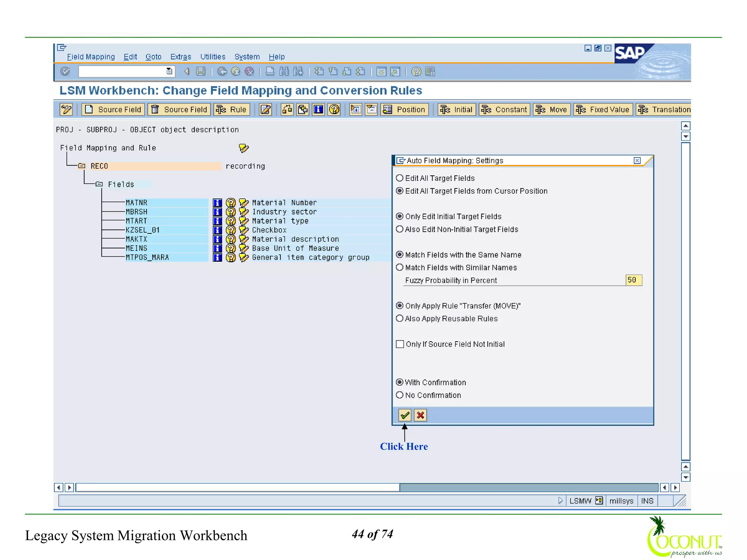This screenshot has height=560, width=747.
Task: Click the Rule button
Action: pyautogui.click(x=232, y=109)
